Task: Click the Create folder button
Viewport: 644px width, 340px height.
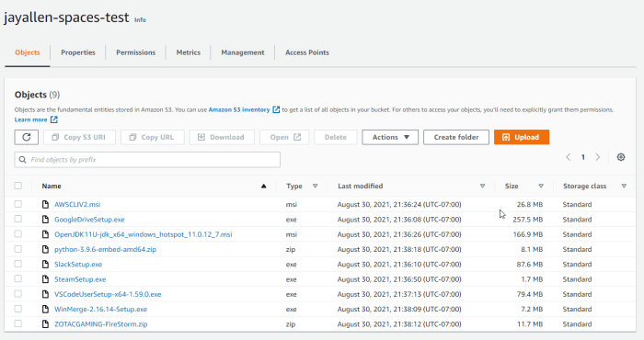Action: click(456, 138)
